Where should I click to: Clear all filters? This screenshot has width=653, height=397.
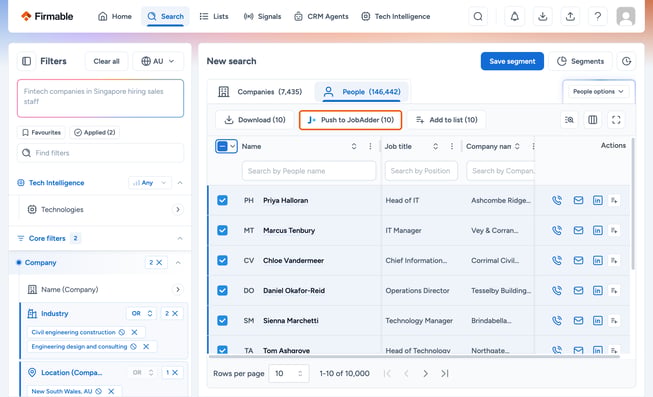tap(106, 61)
